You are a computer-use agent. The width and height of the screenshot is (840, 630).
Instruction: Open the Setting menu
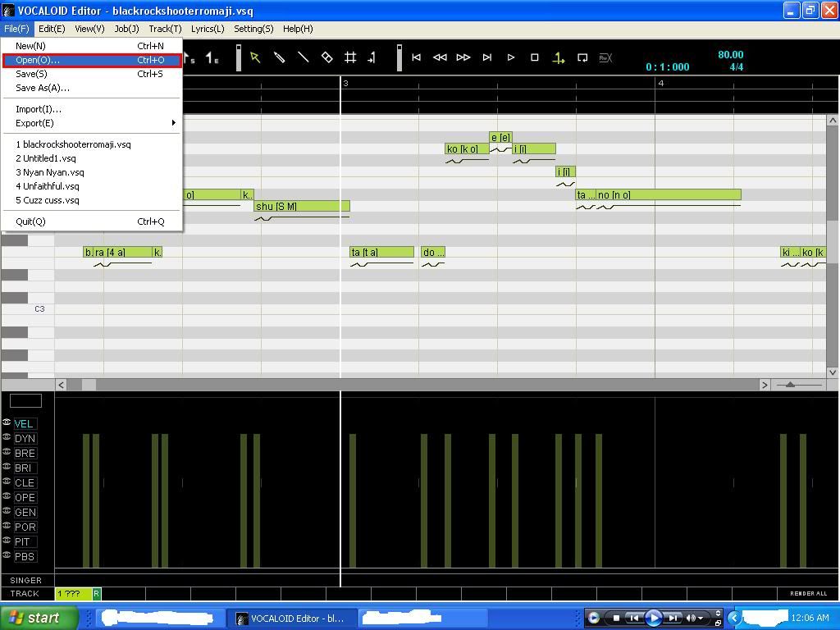click(x=253, y=29)
